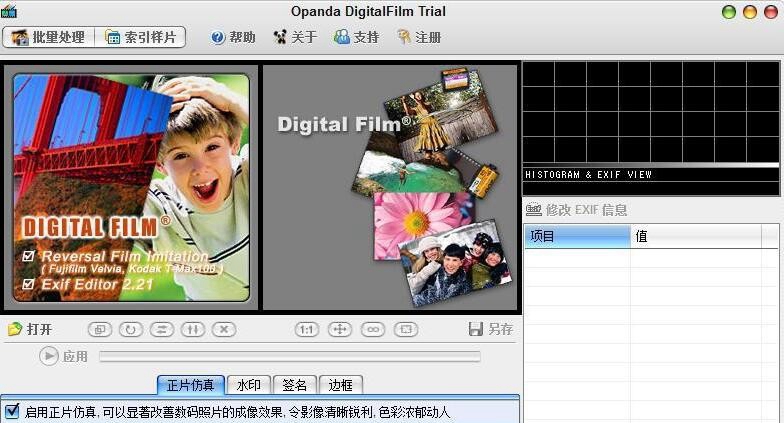The width and height of the screenshot is (784, 423).
Task: Click the app icon in title bar
Action: 8,11
